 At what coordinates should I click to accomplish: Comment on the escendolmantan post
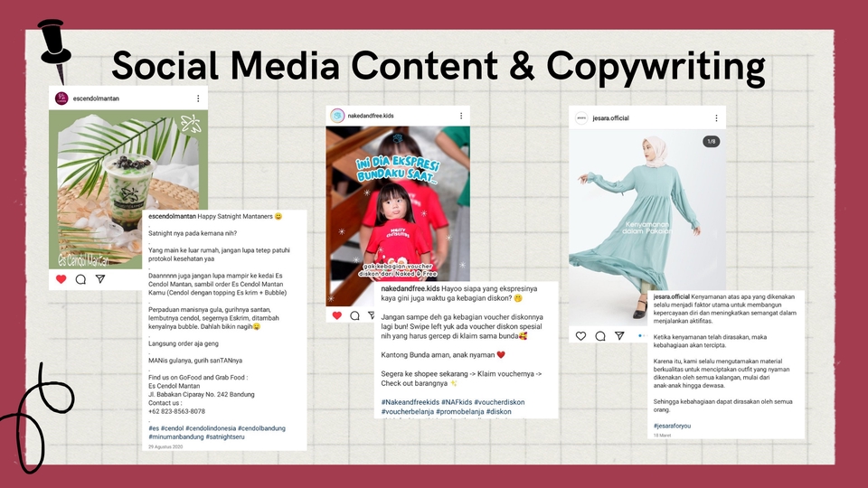80,279
